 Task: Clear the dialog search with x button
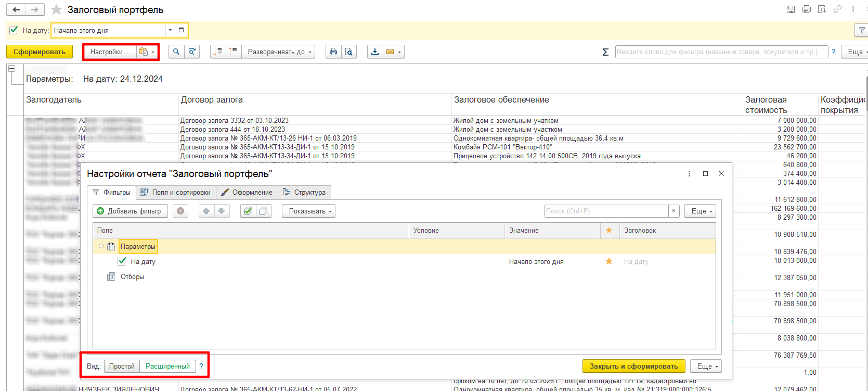click(x=674, y=211)
